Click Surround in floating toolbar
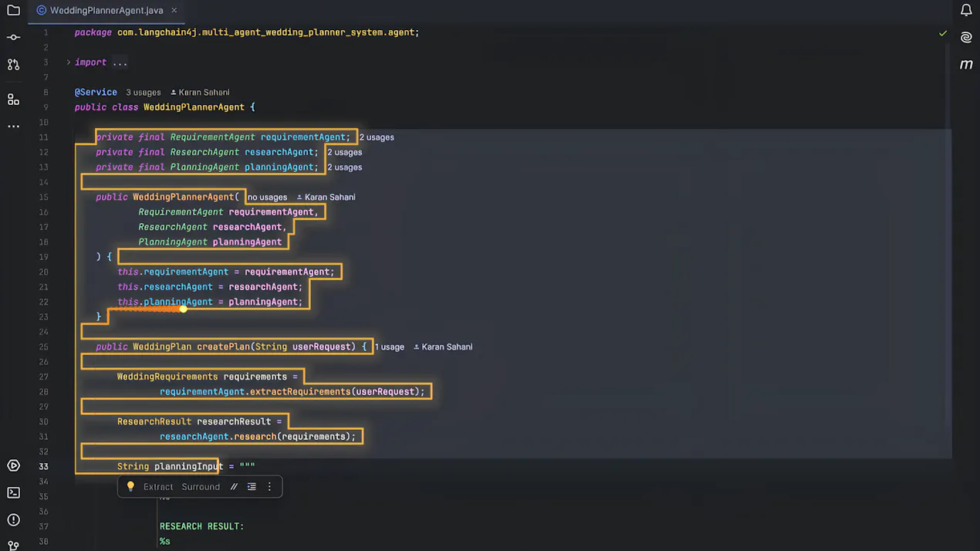This screenshot has height=551, width=980. click(x=201, y=487)
